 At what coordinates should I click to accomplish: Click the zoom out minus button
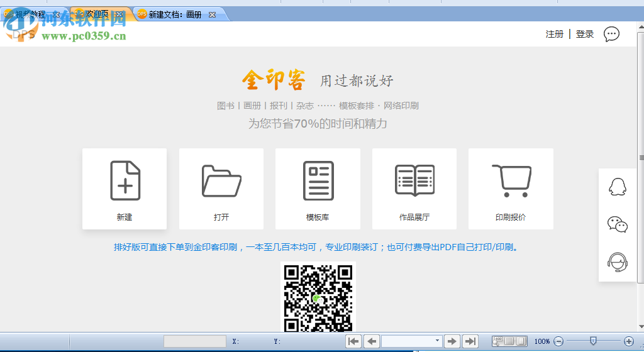pos(558,341)
